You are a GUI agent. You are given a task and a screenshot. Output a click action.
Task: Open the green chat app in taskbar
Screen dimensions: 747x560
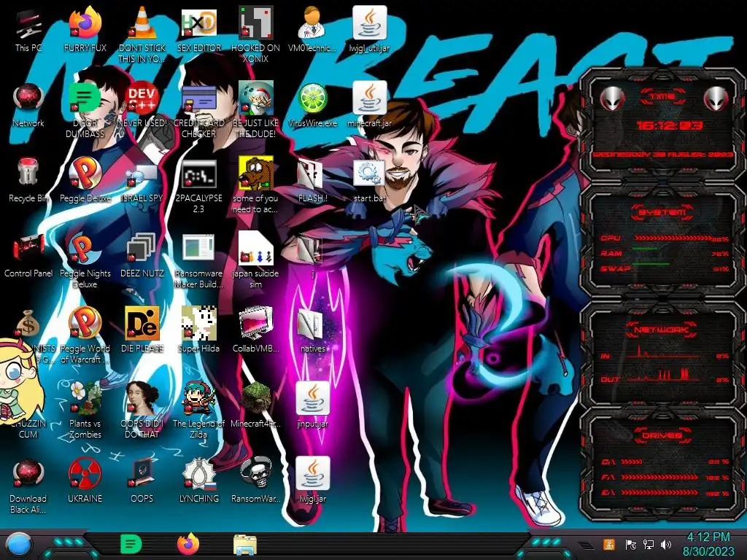(131, 544)
